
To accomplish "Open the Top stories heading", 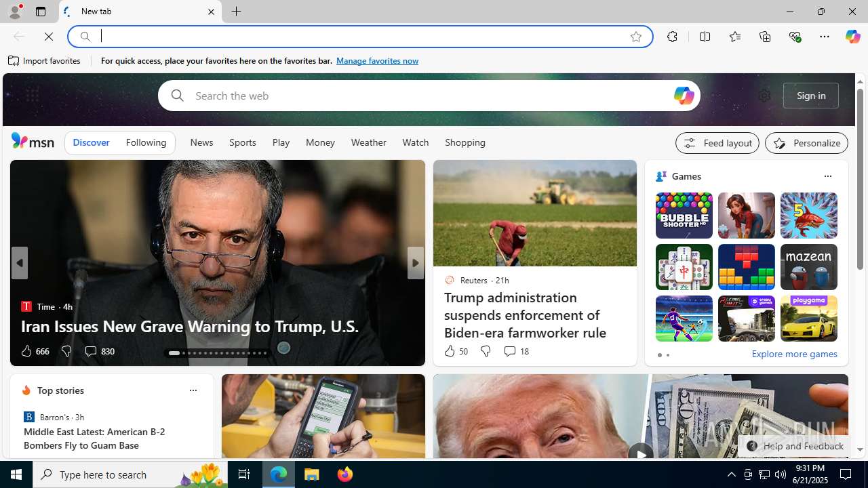I will [60, 390].
